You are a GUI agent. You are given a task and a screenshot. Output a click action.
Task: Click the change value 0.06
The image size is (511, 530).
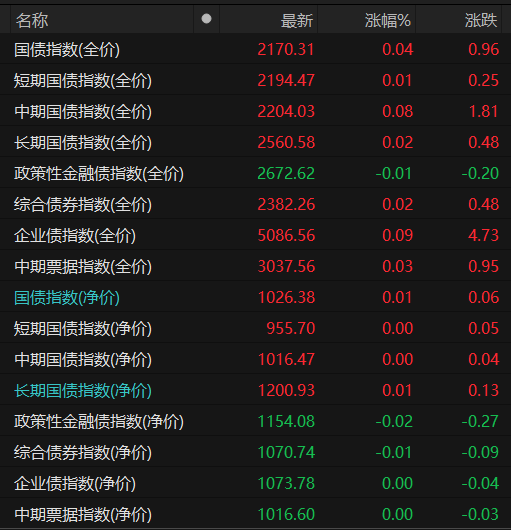coord(483,297)
